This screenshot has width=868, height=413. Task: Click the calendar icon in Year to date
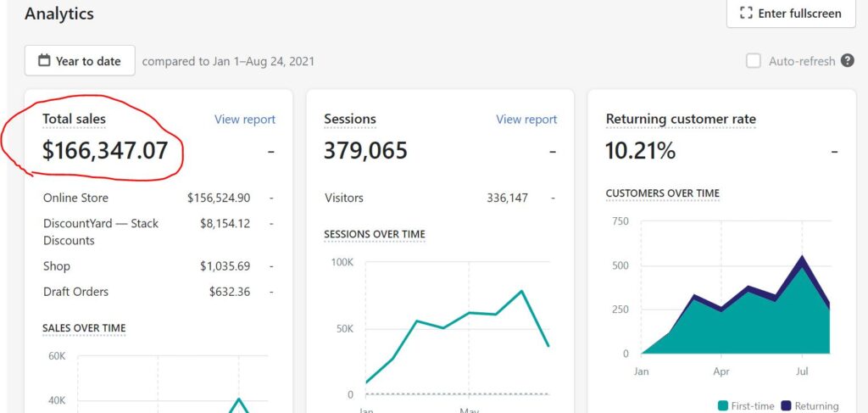(44, 61)
